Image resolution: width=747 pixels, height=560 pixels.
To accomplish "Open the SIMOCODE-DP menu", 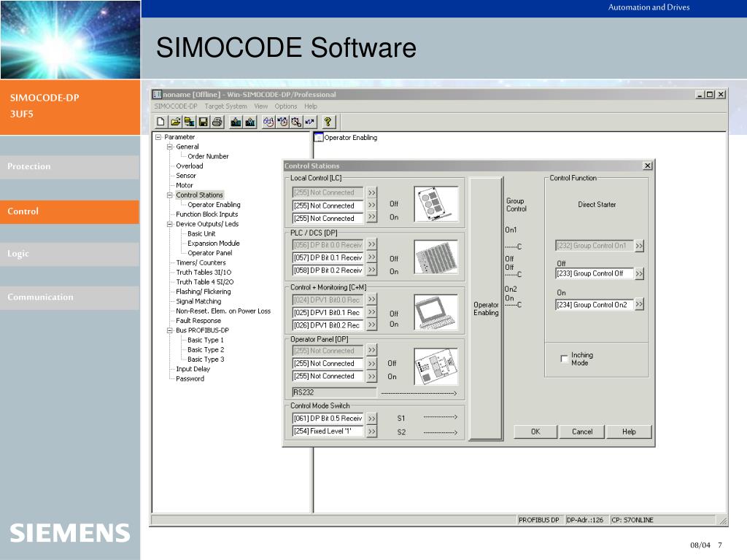I will click(x=175, y=106).
